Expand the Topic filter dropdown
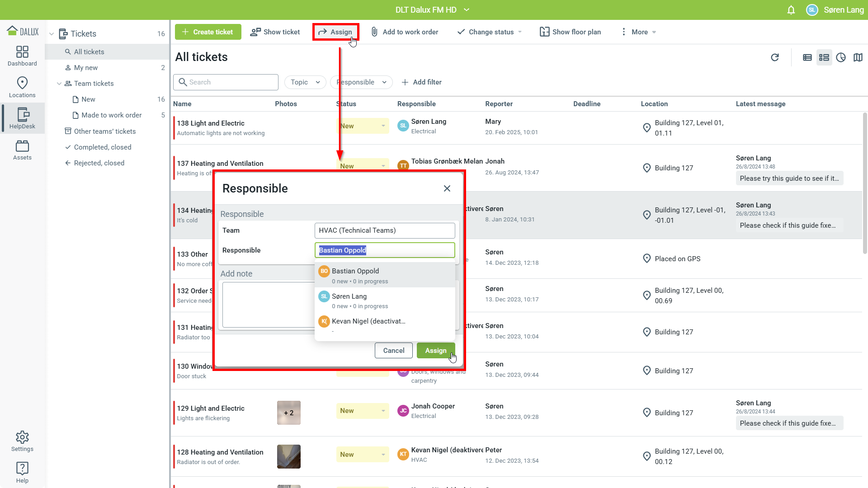This screenshot has height=488, width=868. click(305, 82)
